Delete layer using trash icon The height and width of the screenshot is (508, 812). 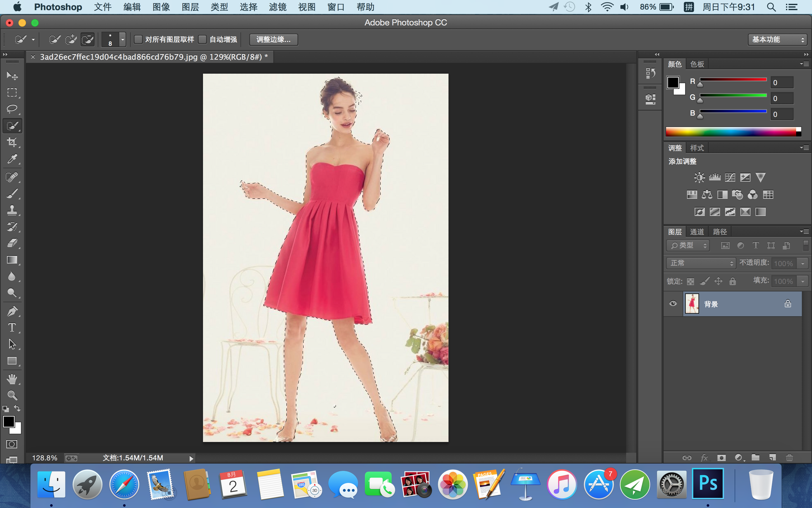(x=789, y=457)
